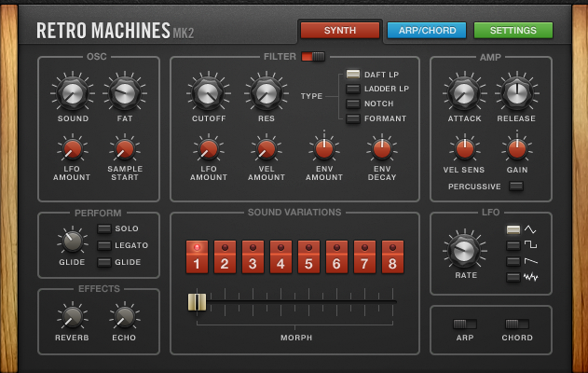Click the LFO Rate knob
The width and height of the screenshot is (588, 373).
[463, 249]
